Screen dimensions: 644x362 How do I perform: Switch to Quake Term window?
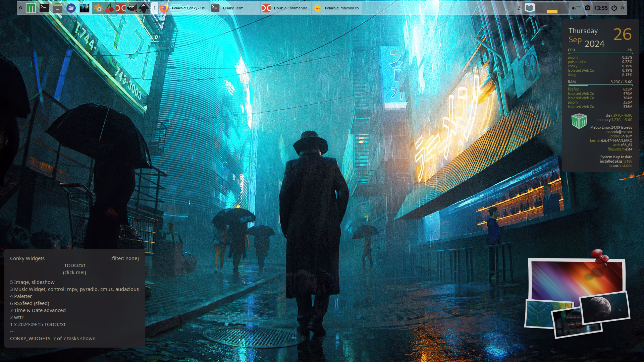(233, 8)
